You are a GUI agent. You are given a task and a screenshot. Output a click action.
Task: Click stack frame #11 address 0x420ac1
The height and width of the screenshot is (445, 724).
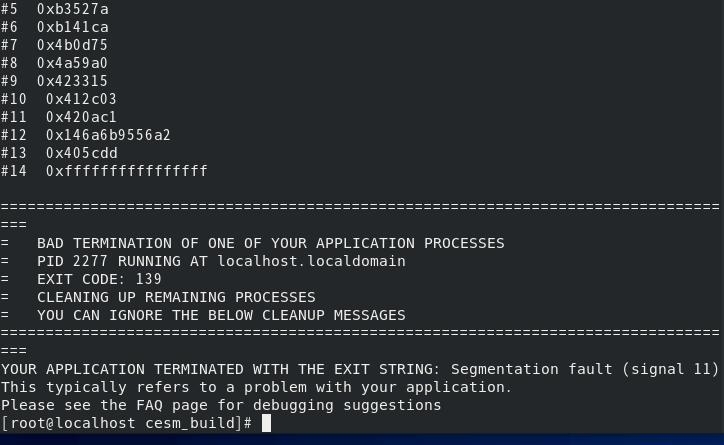pos(81,117)
